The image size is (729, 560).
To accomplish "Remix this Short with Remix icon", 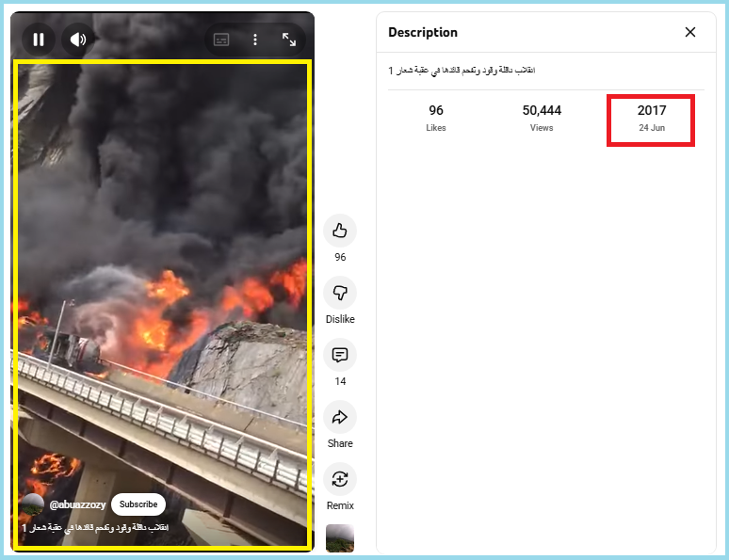I will [x=340, y=479].
